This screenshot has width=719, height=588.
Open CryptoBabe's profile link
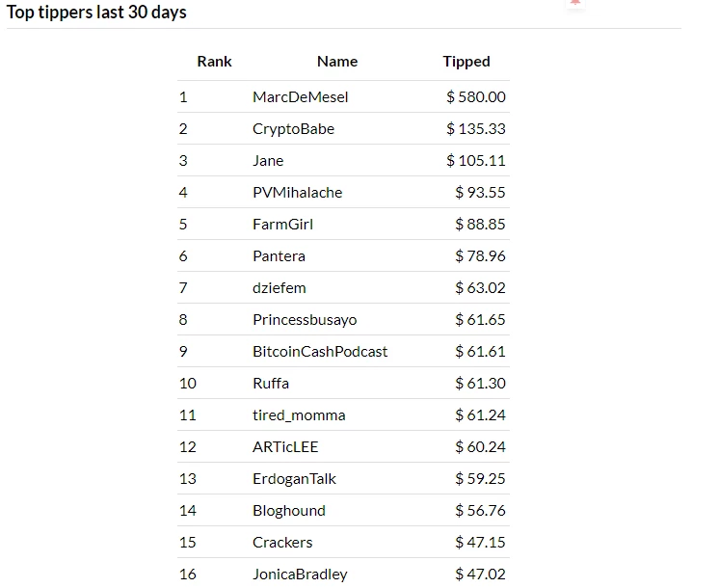(293, 129)
